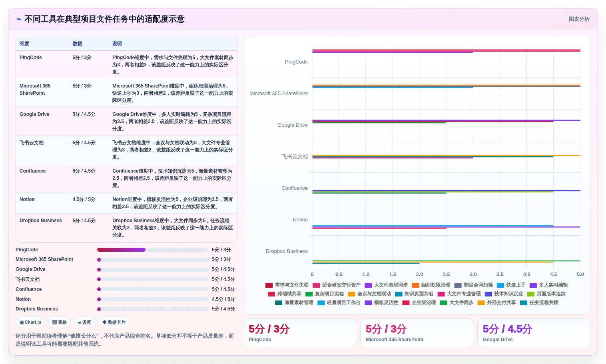
Task: Click the blue icon beside the chart title
Action: [18, 19]
